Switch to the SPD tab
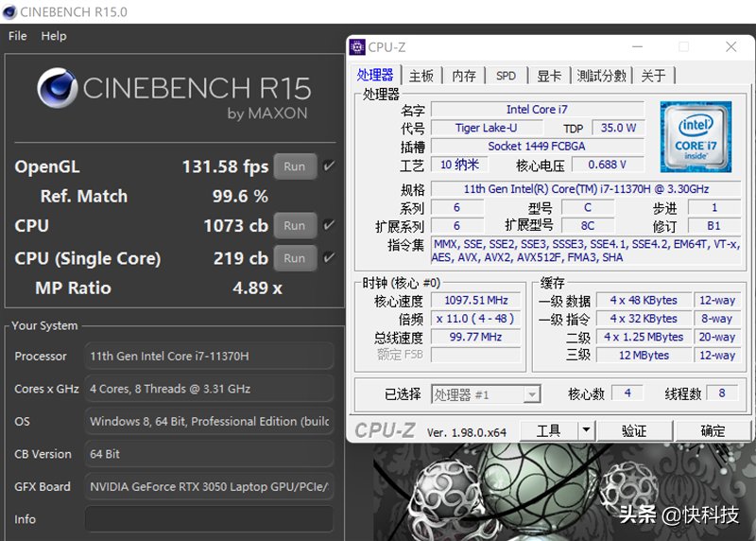This screenshot has height=541, width=756. point(506,76)
